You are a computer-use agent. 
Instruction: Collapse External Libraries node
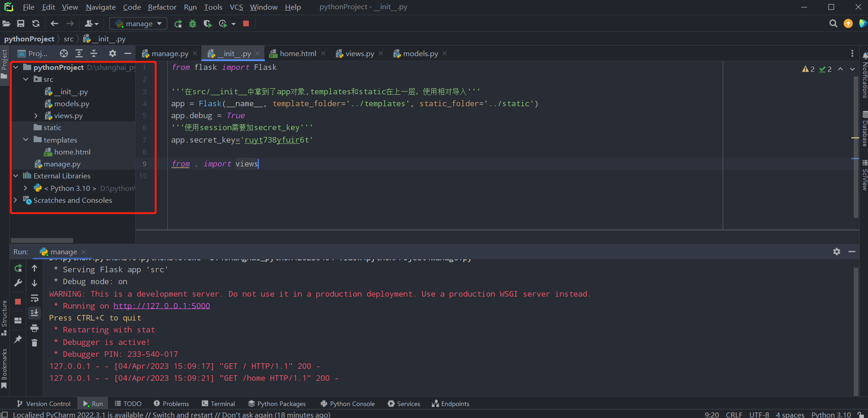pyautogui.click(x=16, y=176)
